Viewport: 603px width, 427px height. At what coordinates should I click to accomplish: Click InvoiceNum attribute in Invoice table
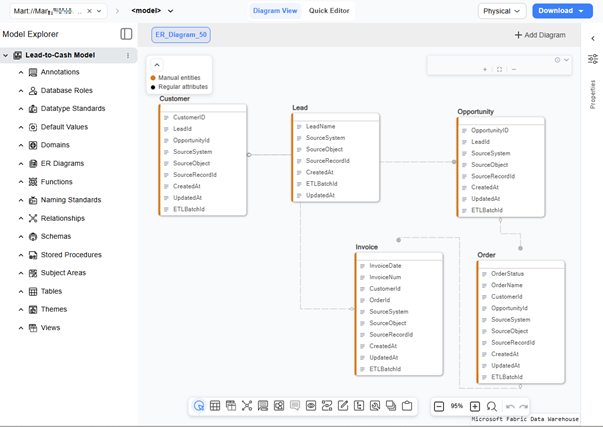[x=385, y=277]
